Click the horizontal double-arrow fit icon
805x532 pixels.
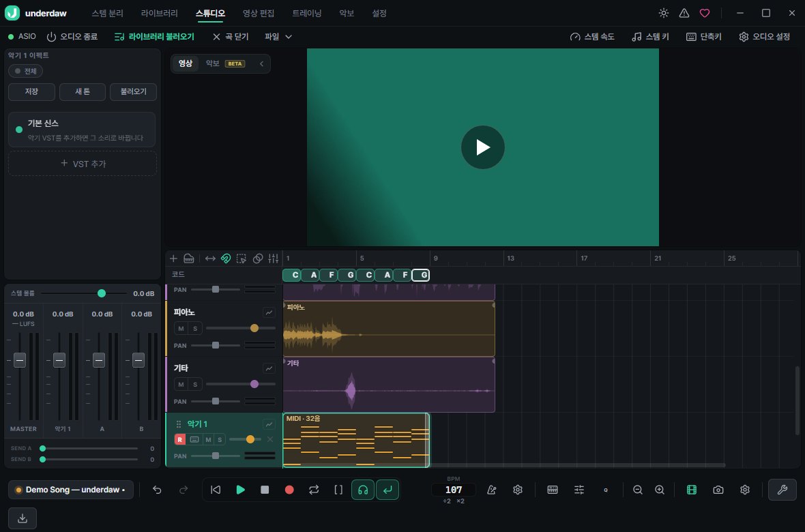[210, 258]
